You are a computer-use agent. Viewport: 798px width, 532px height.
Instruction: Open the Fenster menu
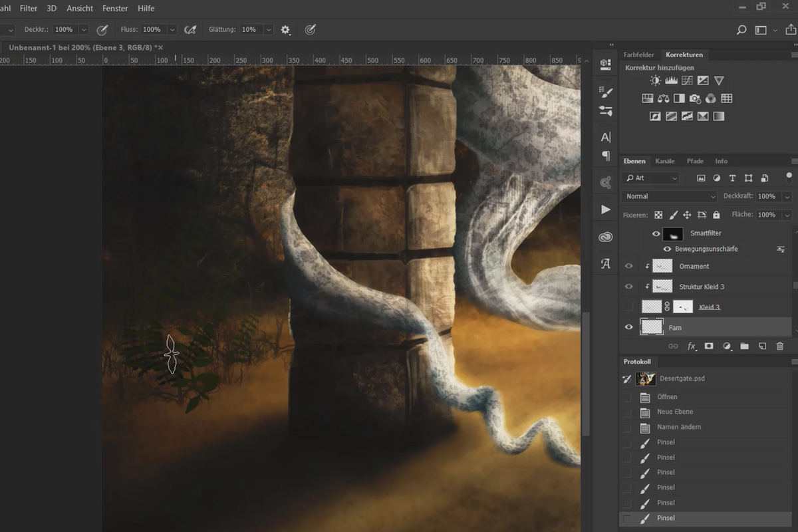point(115,9)
